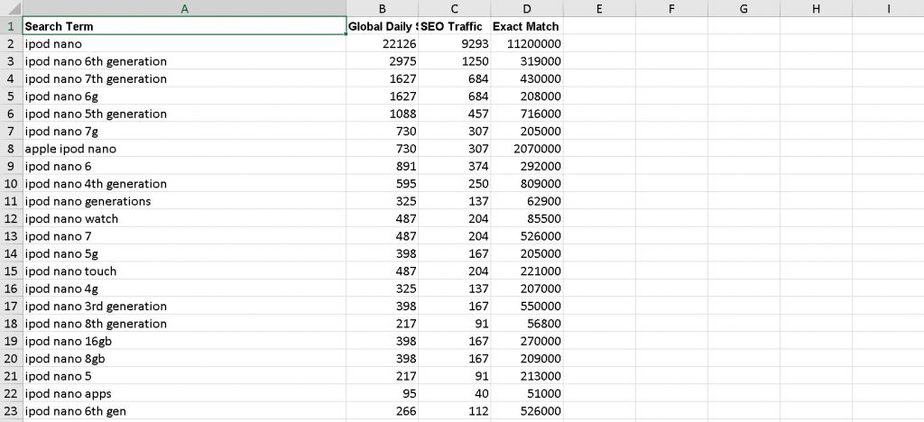924x422 pixels.
Task: Select column H header
Action: (x=816, y=9)
